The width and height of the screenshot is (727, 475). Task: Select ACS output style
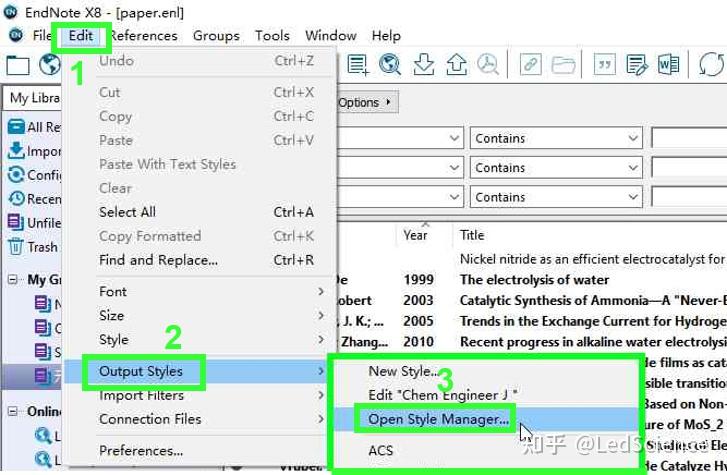click(x=381, y=450)
